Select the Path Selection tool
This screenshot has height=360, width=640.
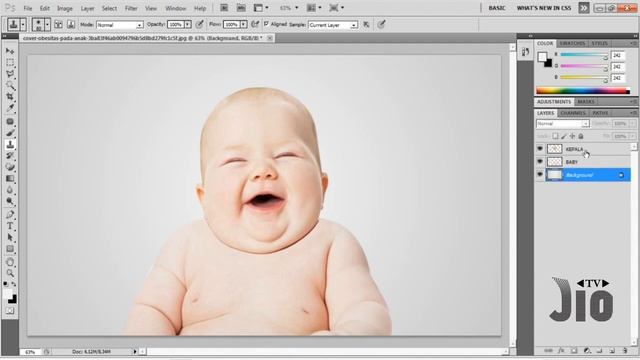click(x=10, y=238)
